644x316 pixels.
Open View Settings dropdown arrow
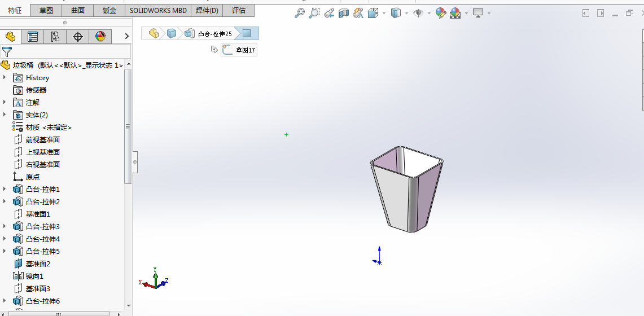coord(489,13)
